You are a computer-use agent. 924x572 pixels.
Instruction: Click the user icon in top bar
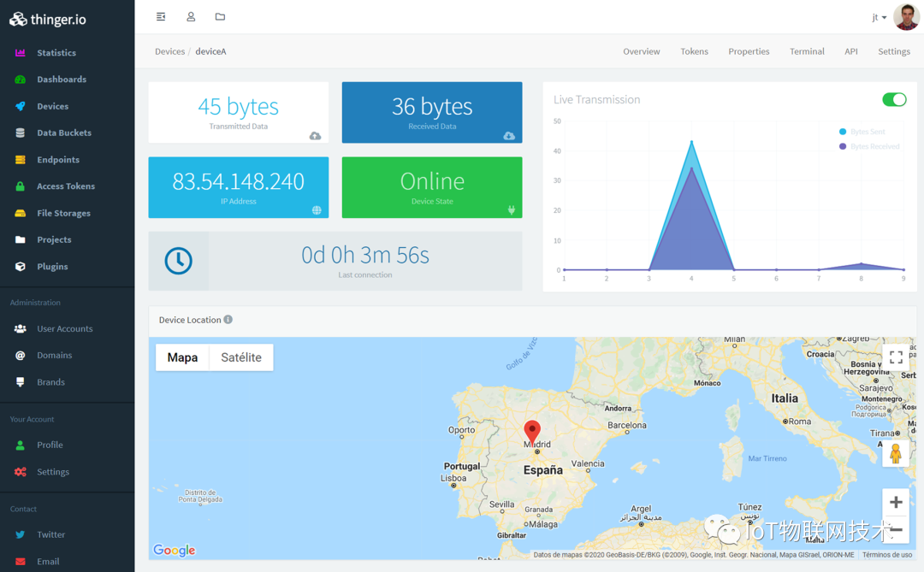pos(191,16)
